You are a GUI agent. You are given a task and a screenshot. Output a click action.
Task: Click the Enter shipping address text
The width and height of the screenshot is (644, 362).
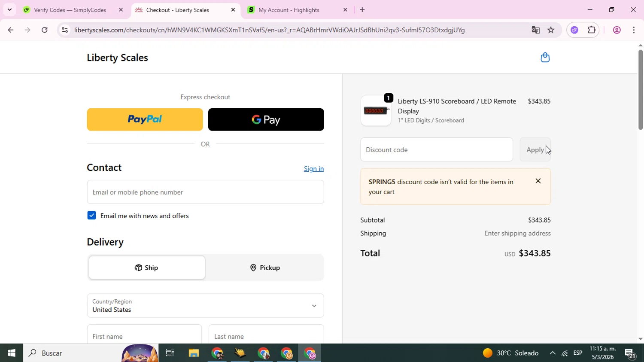517,233
